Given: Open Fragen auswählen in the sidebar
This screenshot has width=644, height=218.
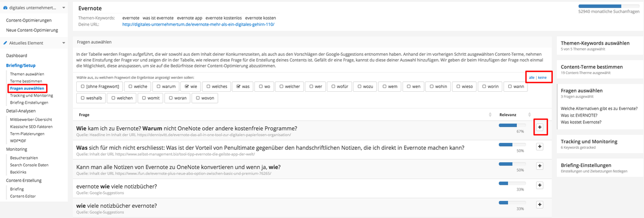Looking at the screenshot, I should (27, 88).
